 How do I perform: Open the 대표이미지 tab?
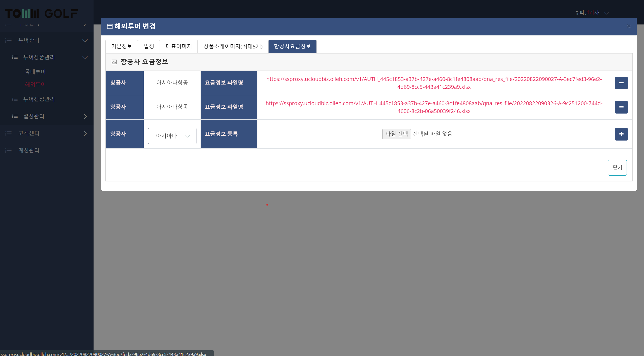[179, 46]
